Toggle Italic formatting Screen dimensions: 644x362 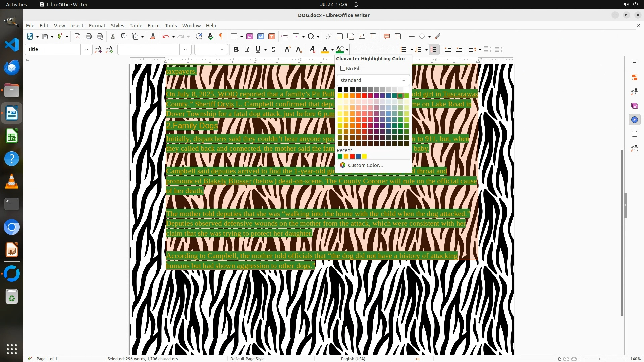pos(247,50)
